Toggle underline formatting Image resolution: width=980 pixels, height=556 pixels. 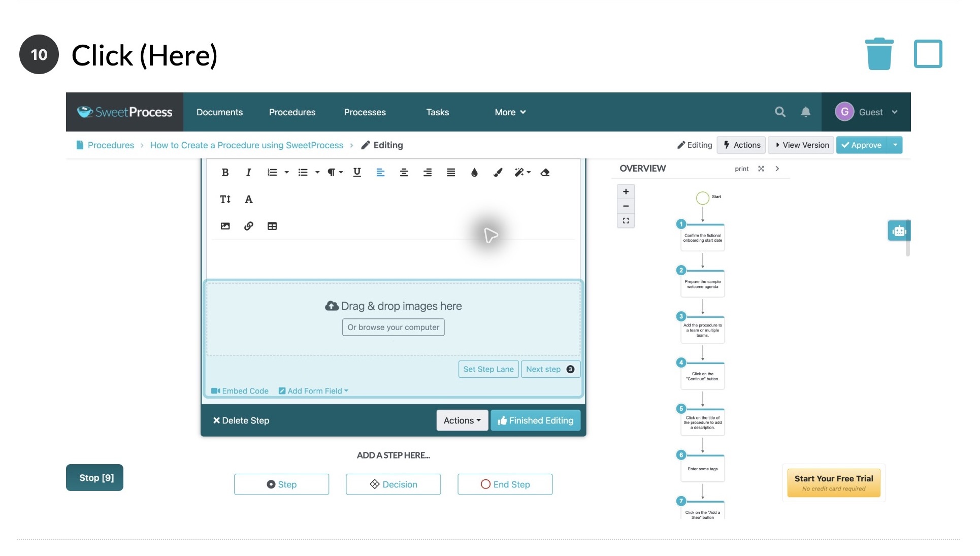point(357,173)
